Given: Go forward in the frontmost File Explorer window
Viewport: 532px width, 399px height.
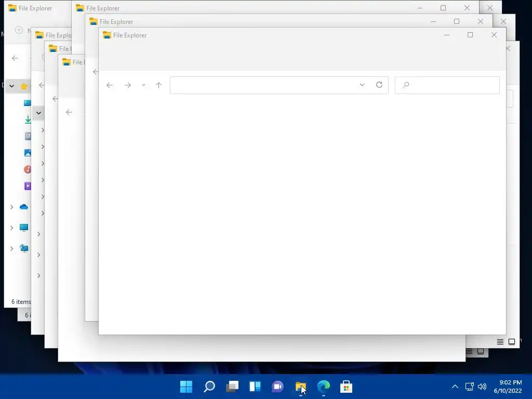Looking at the screenshot, I should (x=128, y=85).
